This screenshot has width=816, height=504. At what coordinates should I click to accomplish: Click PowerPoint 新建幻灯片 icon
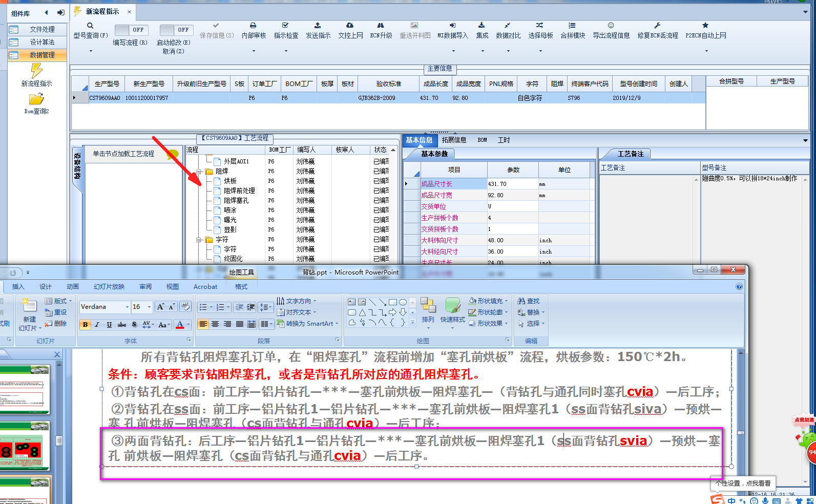pyautogui.click(x=30, y=306)
